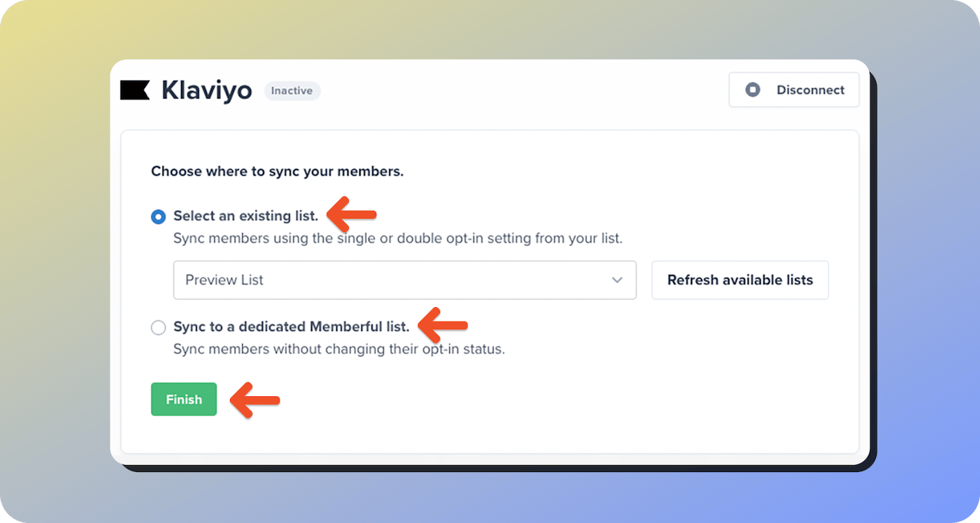The width and height of the screenshot is (980, 523).
Task: Select the 'Select an existing list' radio button
Action: 159,217
